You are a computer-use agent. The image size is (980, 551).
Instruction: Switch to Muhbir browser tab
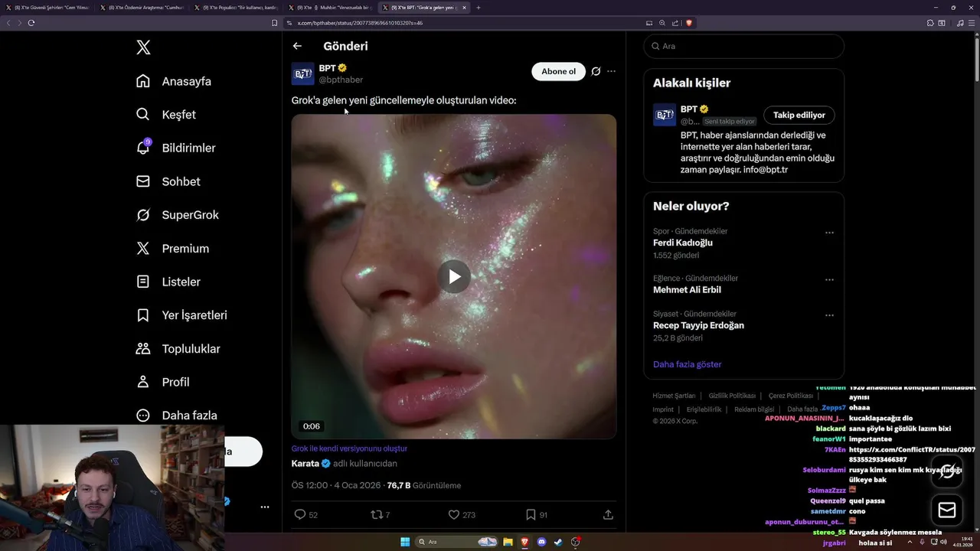331,8
